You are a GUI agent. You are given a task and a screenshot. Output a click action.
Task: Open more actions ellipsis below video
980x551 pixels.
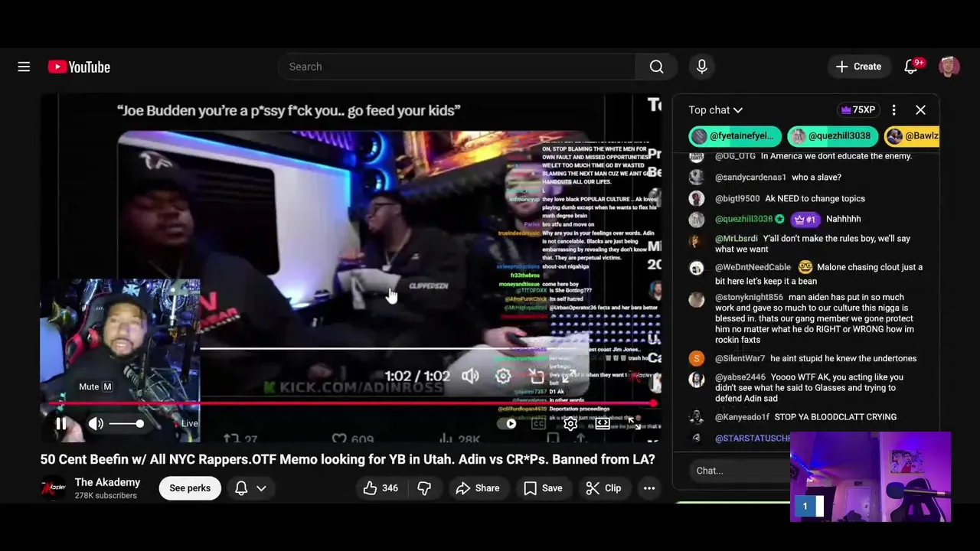tap(649, 488)
